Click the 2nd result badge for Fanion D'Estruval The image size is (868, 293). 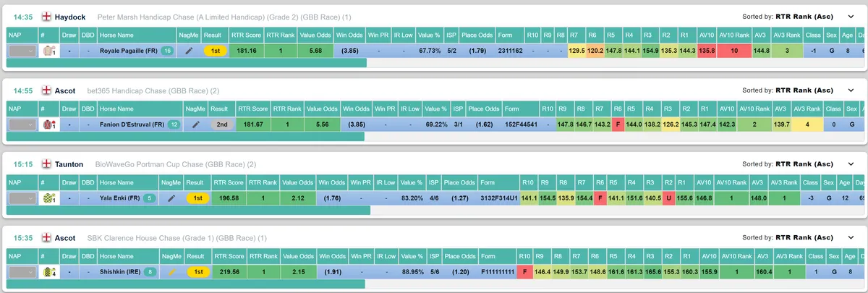click(224, 125)
